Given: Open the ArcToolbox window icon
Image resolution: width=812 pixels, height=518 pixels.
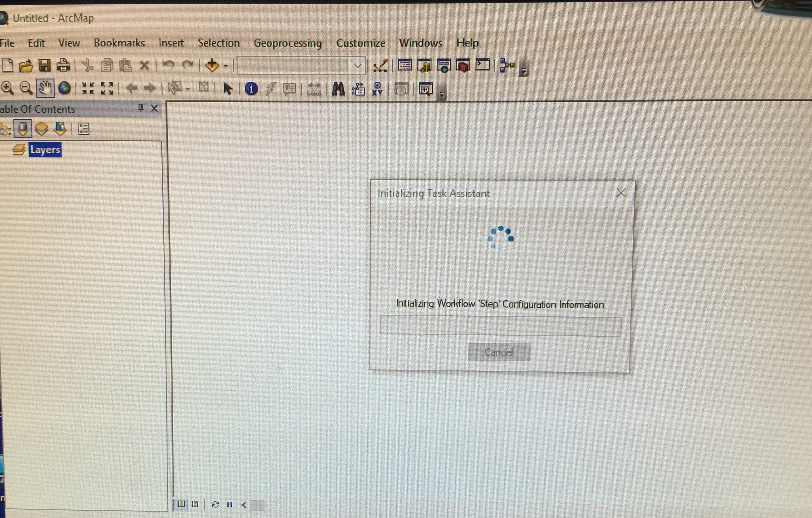Looking at the screenshot, I should coord(463,65).
